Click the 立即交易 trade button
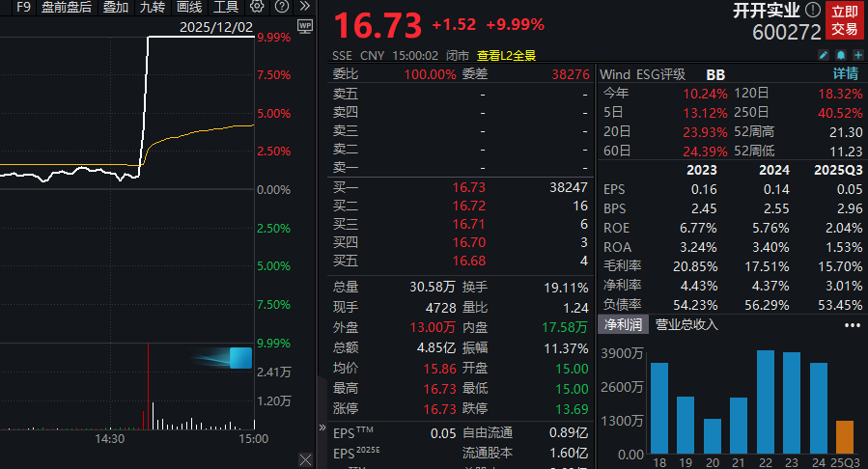 pyautogui.click(x=845, y=20)
